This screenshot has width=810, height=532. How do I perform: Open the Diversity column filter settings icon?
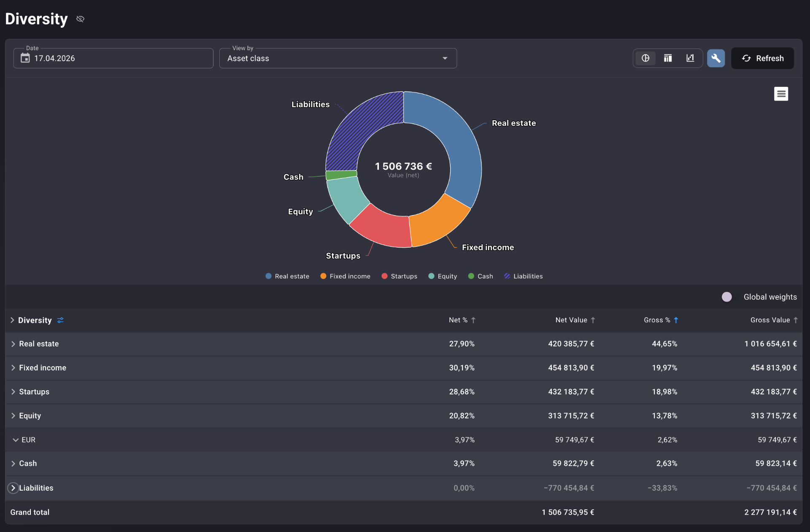(x=60, y=320)
